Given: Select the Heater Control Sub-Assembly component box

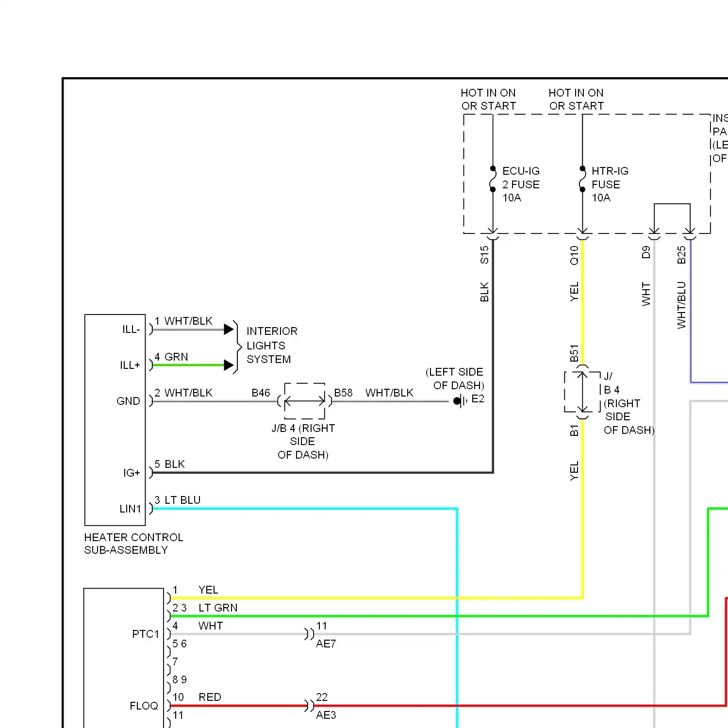Looking at the screenshot, I should click(x=115, y=420).
